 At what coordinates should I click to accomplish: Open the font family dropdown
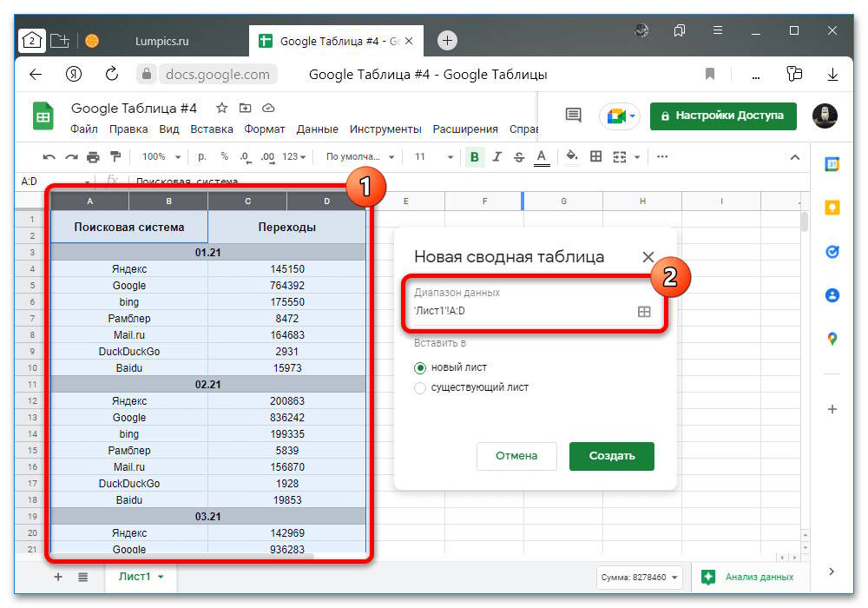[360, 156]
